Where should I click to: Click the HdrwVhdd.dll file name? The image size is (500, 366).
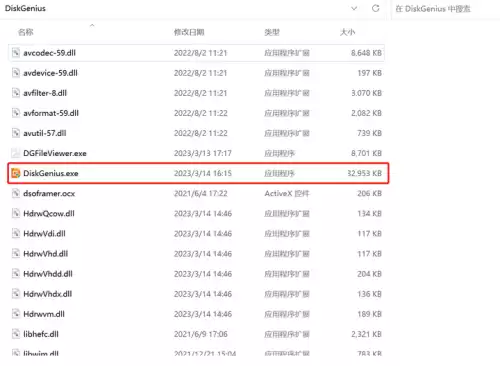point(48,274)
